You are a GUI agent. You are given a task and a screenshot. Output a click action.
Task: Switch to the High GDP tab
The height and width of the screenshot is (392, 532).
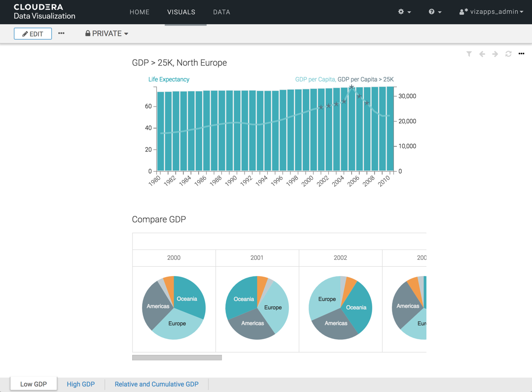coord(81,384)
